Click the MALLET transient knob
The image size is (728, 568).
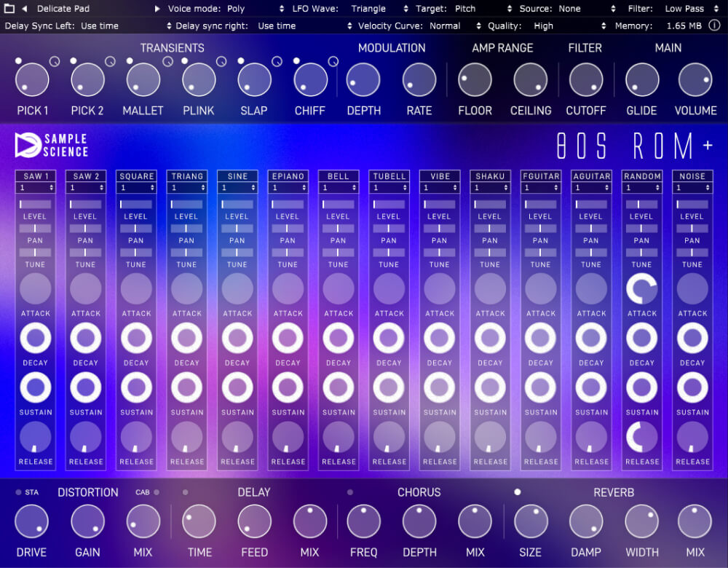point(143,80)
